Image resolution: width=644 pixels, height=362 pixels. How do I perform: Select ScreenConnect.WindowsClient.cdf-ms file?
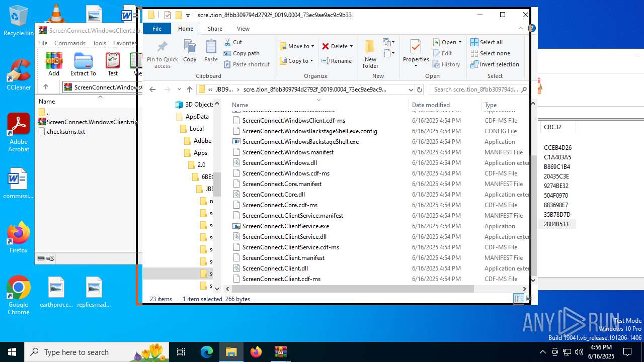point(293,121)
